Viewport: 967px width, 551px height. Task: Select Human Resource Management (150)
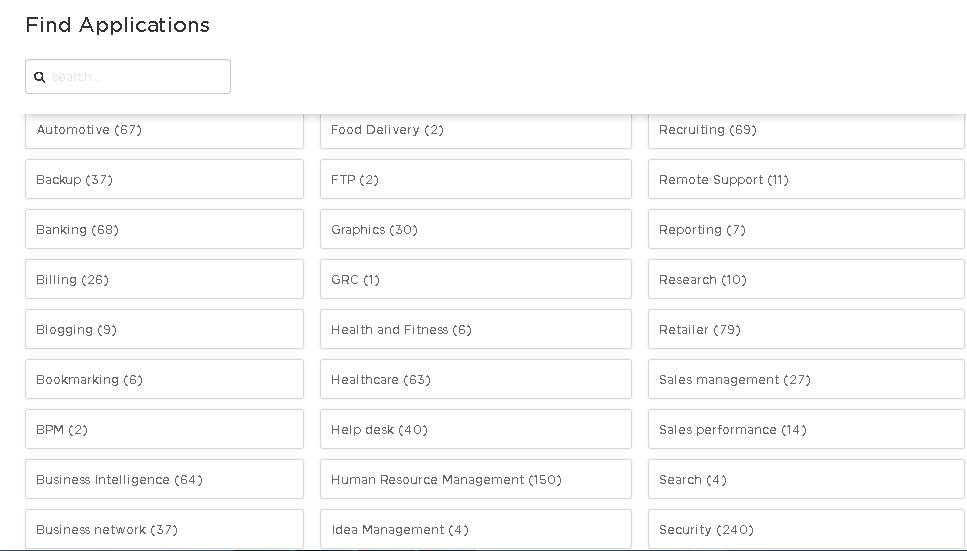click(475, 480)
